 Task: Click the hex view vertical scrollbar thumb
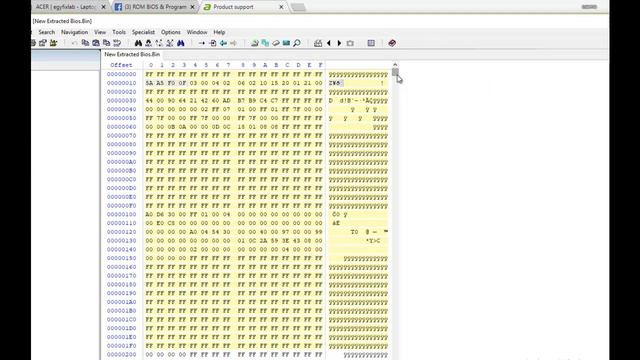(395, 72)
